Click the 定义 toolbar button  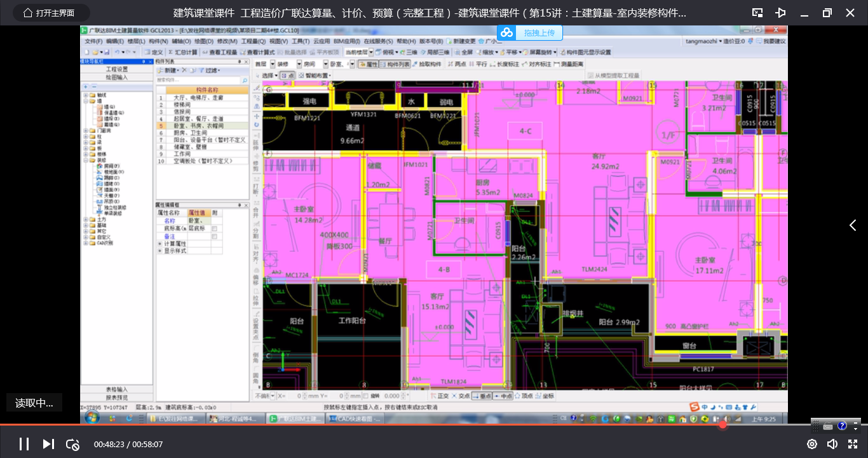(153, 52)
